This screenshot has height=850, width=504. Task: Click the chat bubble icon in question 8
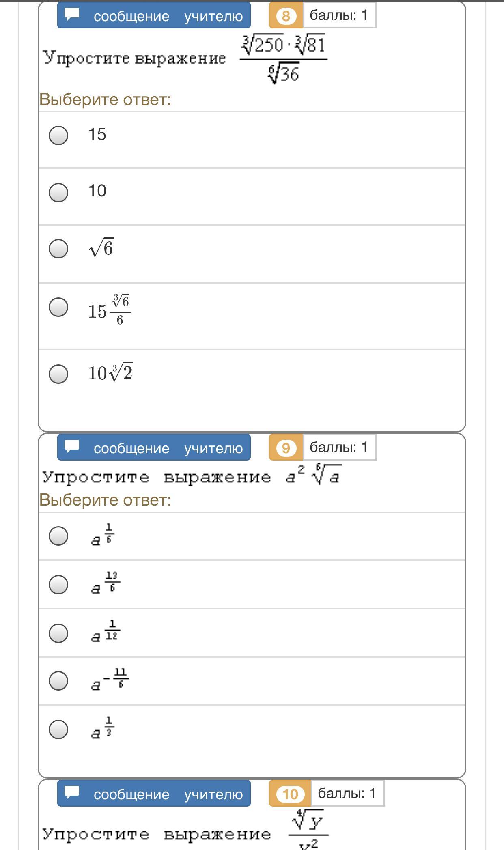(72, 14)
